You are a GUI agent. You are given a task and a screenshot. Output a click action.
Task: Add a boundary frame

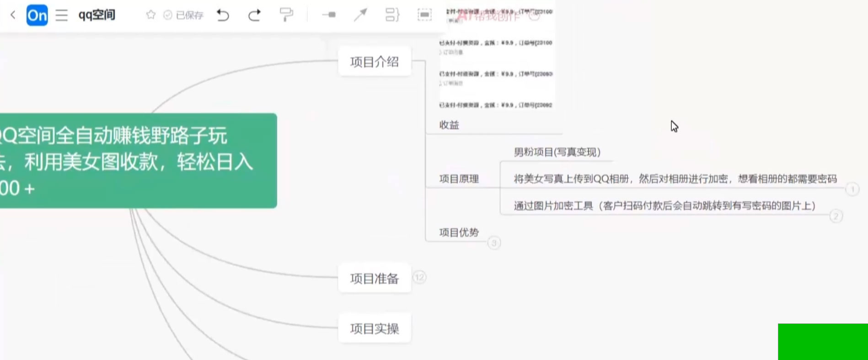pyautogui.click(x=424, y=15)
